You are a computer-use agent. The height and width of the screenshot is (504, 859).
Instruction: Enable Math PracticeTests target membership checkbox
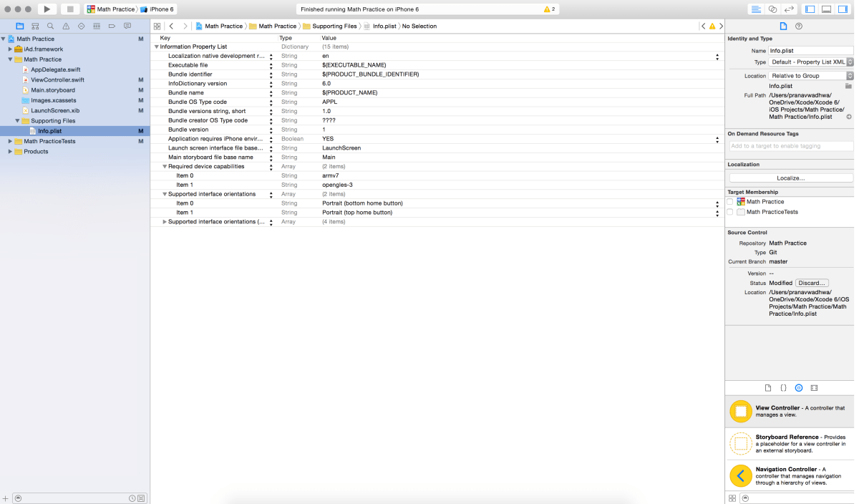[730, 212]
